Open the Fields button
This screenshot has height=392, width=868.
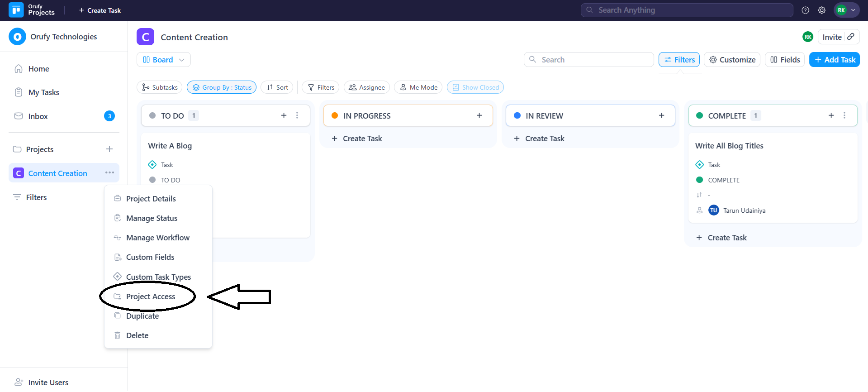(x=785, y=60)
